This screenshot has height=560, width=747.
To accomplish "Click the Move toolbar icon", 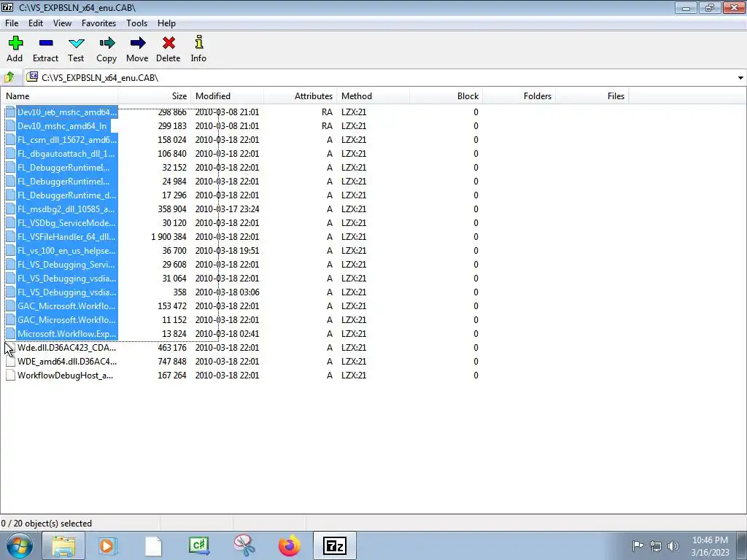I will [137, 49].
